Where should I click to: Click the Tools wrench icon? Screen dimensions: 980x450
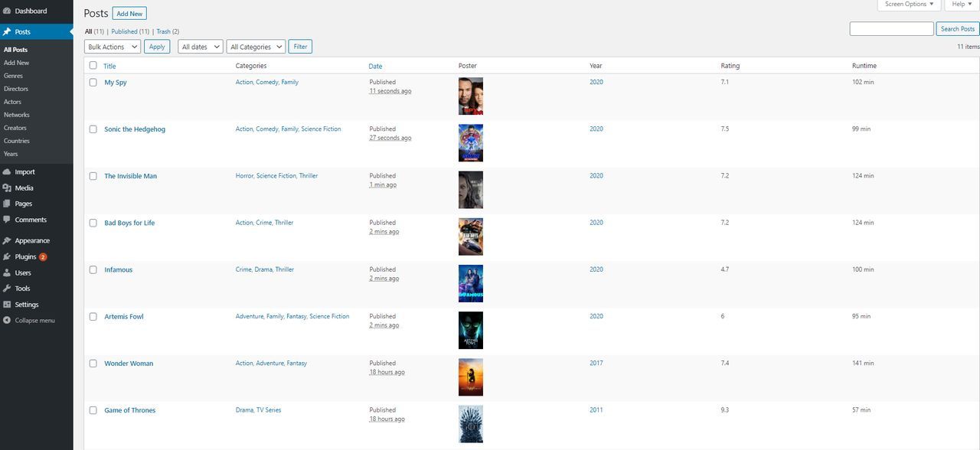tap(7, 289)
